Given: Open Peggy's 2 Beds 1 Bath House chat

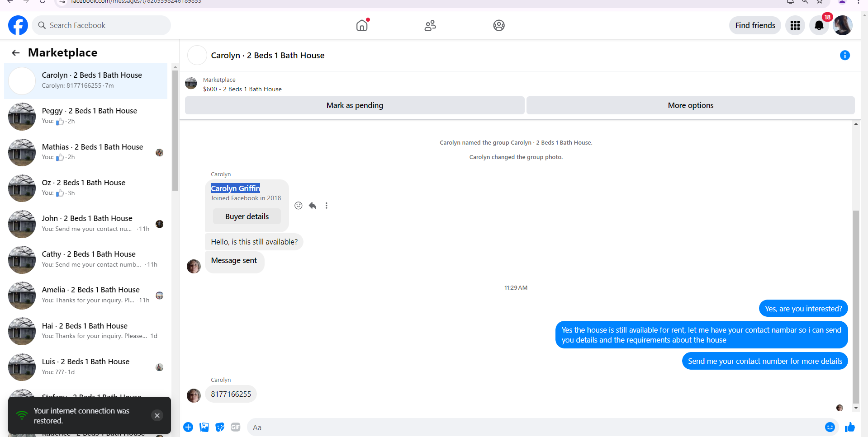Looking at the screenshot, I should (x=86, y=117).
